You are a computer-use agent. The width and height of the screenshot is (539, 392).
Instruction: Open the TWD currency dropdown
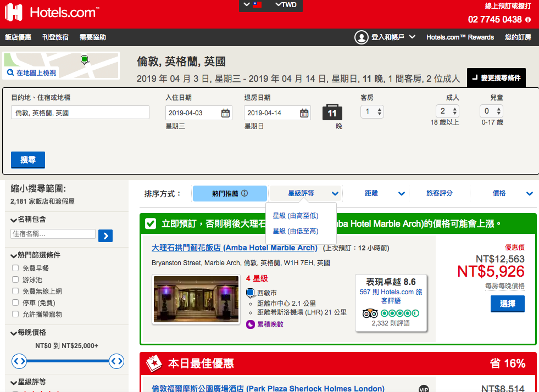[286, 5]
